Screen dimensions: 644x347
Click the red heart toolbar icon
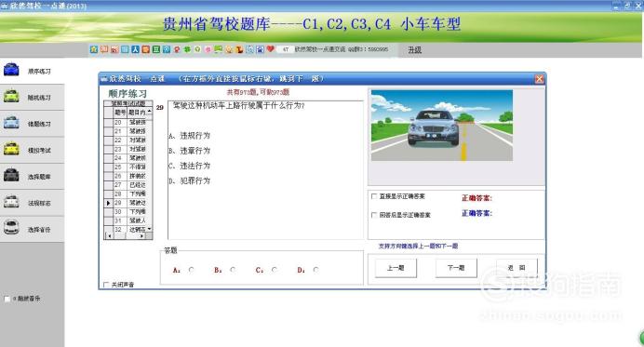tap(270, 49)
